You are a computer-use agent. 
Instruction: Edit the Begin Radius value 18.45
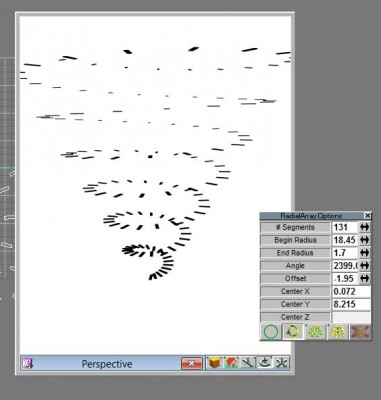pos(345,240)
